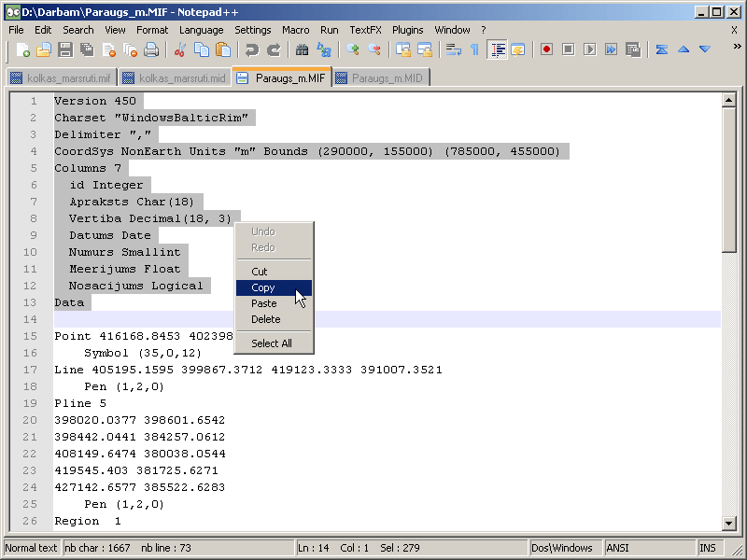Open the Plugins menu
This screenshot has width=747, height=560.
(407, 30)
